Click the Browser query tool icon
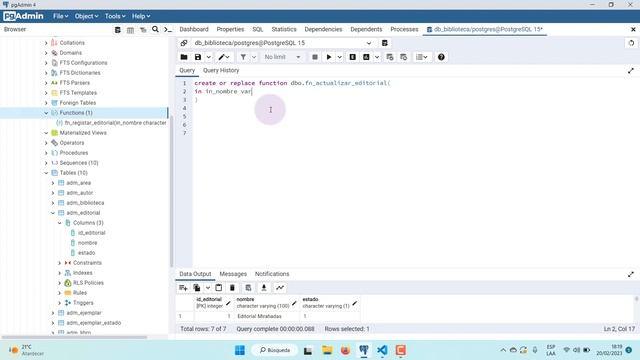The height and width of the screenshot is (360, 640). [x=118, y=29]
